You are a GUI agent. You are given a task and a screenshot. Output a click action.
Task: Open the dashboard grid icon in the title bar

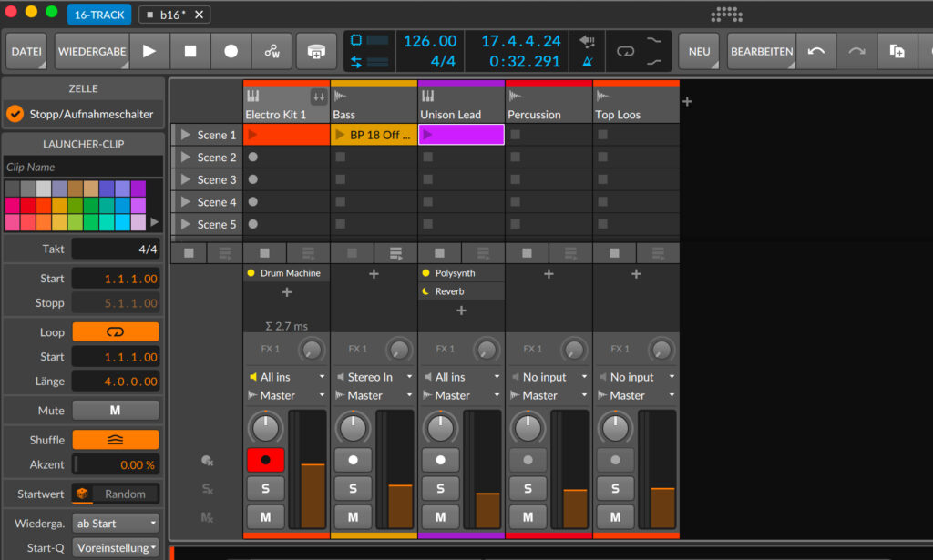726,15
